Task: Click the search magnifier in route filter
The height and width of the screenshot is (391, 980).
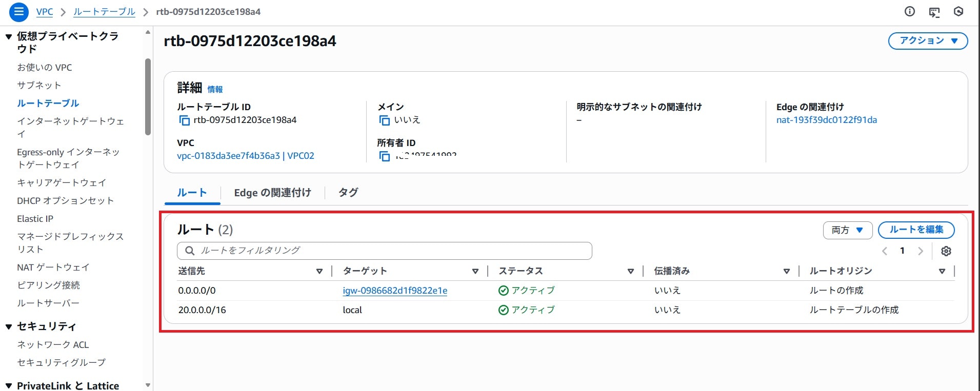Action: click(190, 251)
